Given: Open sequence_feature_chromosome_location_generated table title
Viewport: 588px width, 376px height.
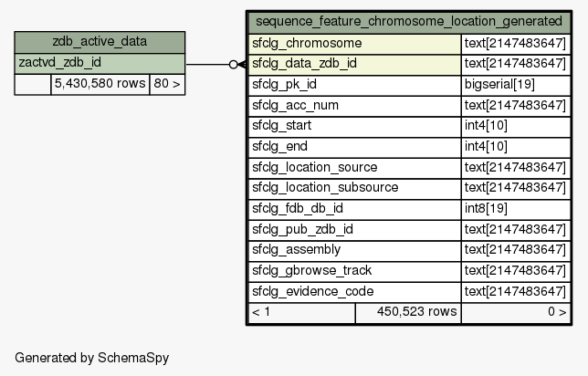Looking at the screenshot, I should [x=409, y=22].
